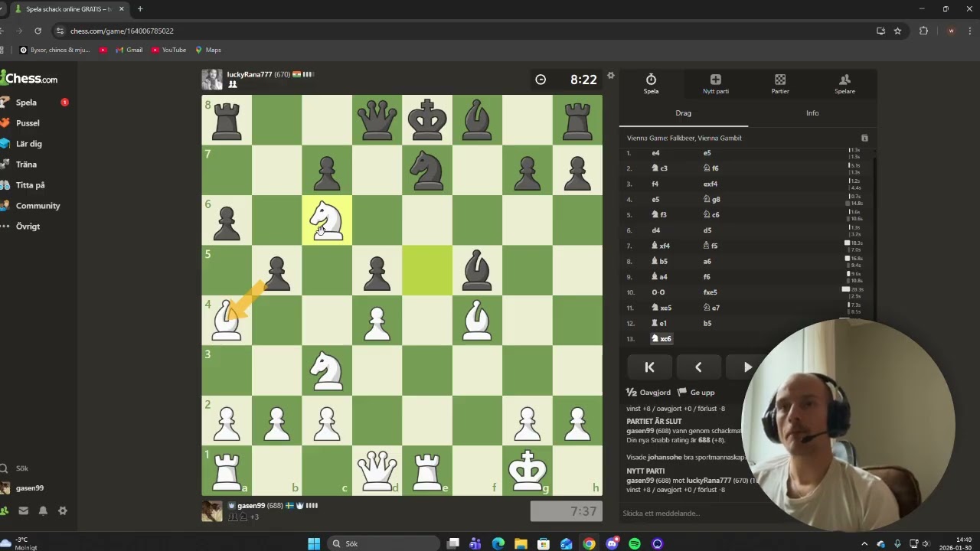The width and height of the screenshot is (980, 551).
Task: Open notifications bell icon in sidebar
Action: tap(43, 511)
